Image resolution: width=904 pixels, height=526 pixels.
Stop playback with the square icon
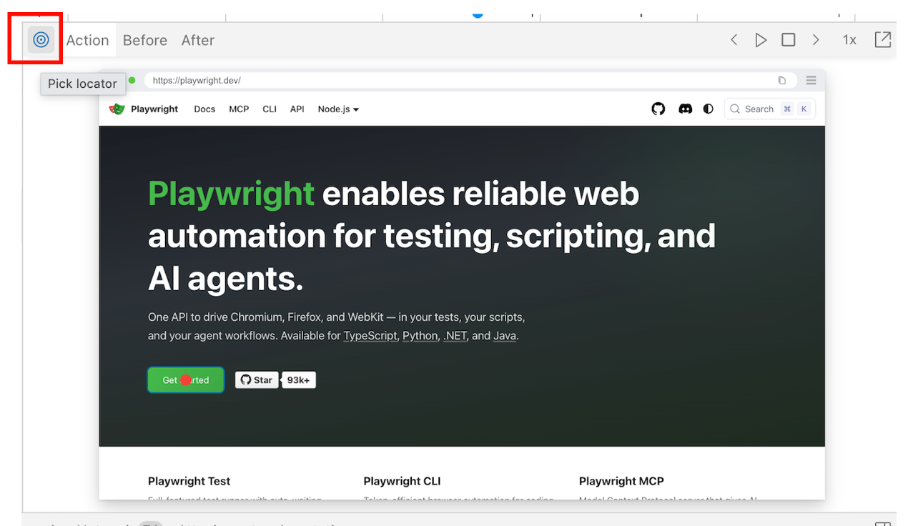(788, 40)
